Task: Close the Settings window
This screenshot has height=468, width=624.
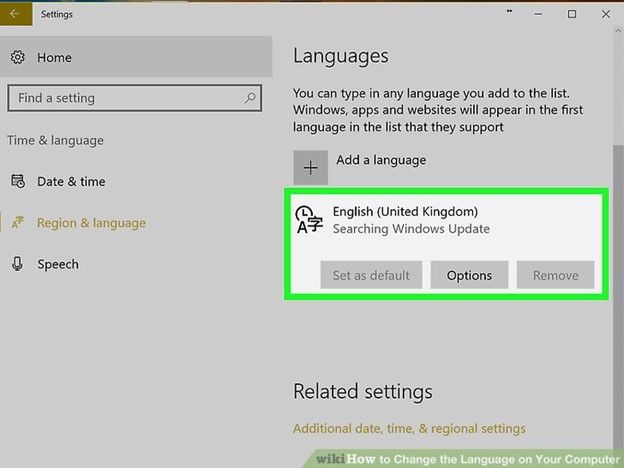Action: pyautogui.click(x=606, y=14)
